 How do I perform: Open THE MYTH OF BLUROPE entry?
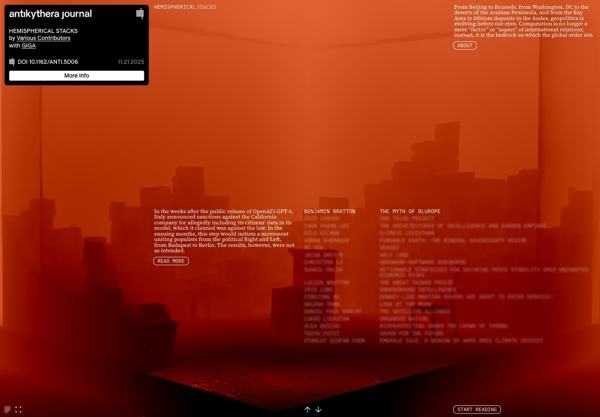410,211
